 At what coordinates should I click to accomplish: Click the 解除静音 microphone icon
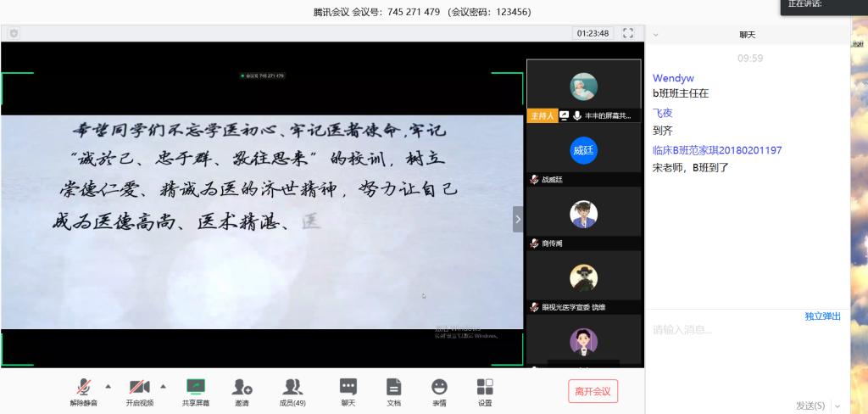(x=83, y=388)
